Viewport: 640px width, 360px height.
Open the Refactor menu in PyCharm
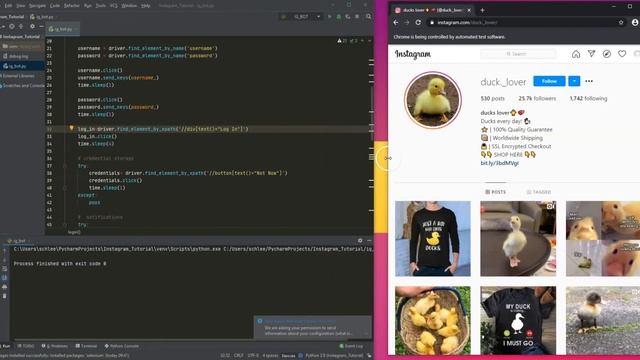[72, 6]
